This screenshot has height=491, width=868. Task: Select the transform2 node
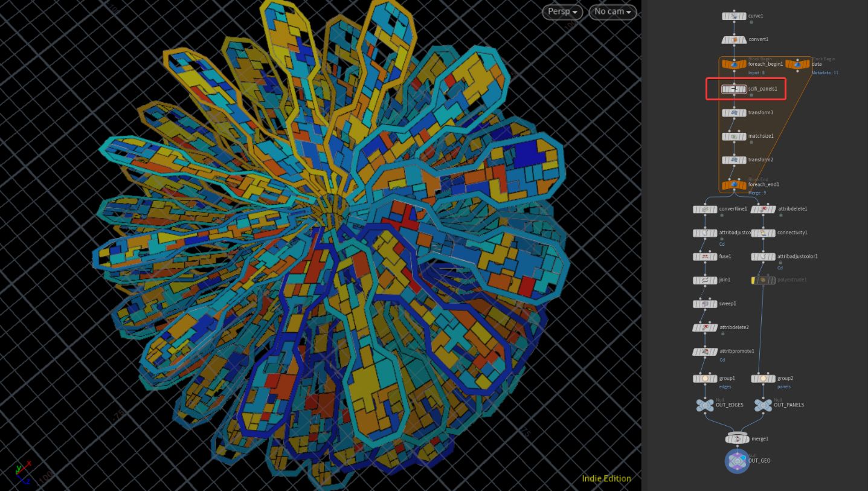click(x=734, y=160)
